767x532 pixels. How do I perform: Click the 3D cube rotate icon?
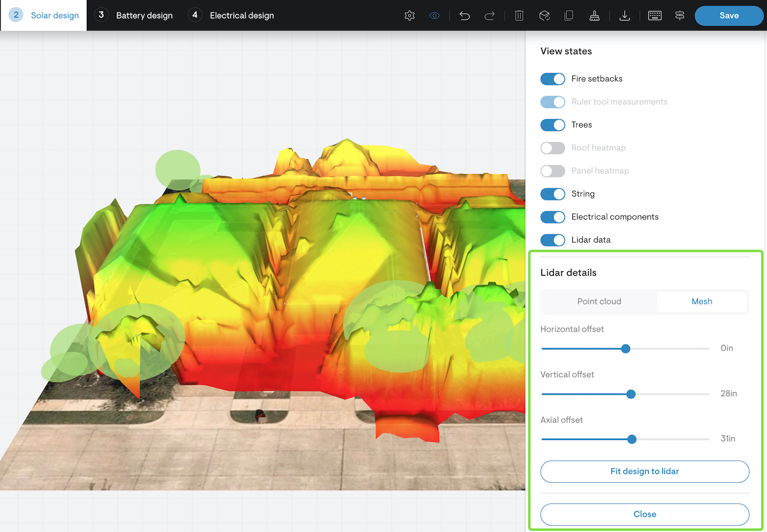coord(544,16)
